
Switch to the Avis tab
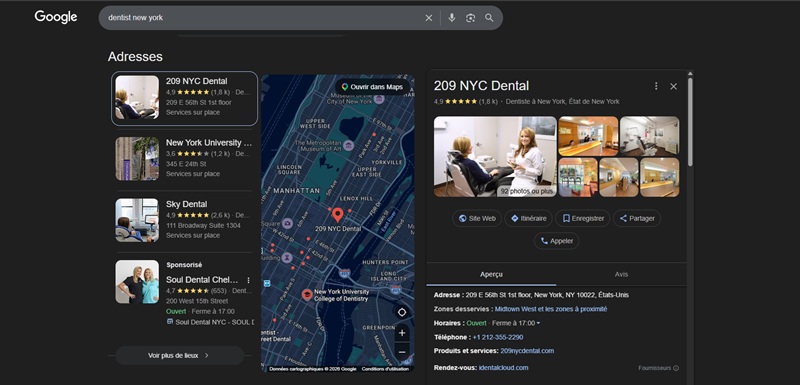point(621,274)
